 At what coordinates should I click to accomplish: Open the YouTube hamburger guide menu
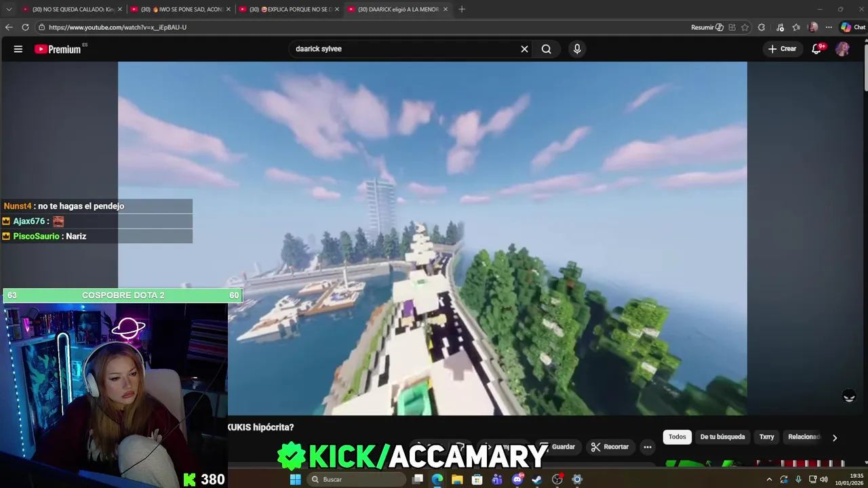18,49
